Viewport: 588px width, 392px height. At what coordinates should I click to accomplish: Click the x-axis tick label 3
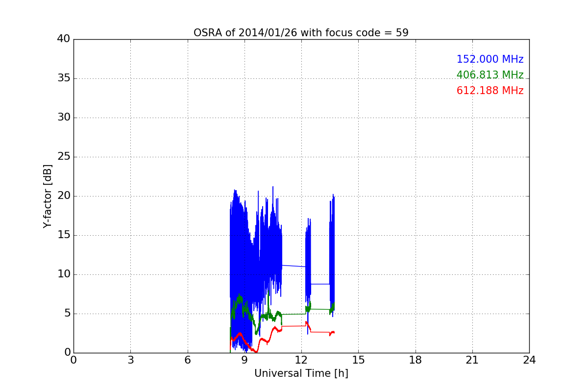click(x=130, y=360)
